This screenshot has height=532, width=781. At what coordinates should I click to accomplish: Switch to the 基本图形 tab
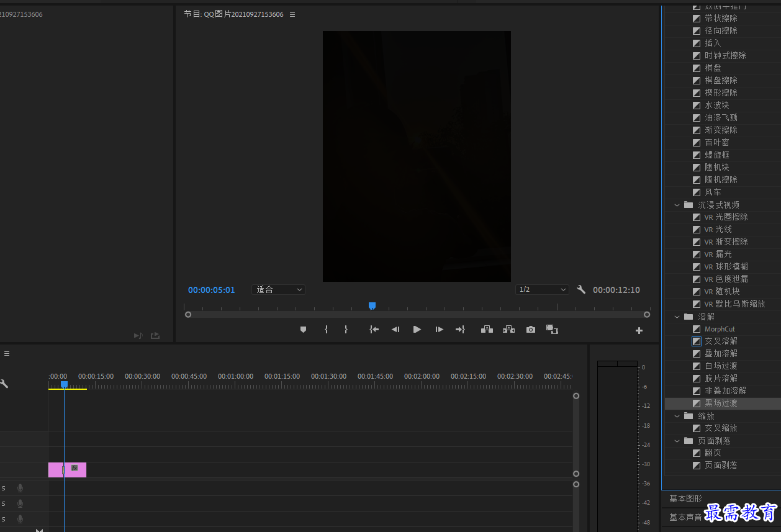[x=685, y=498]
